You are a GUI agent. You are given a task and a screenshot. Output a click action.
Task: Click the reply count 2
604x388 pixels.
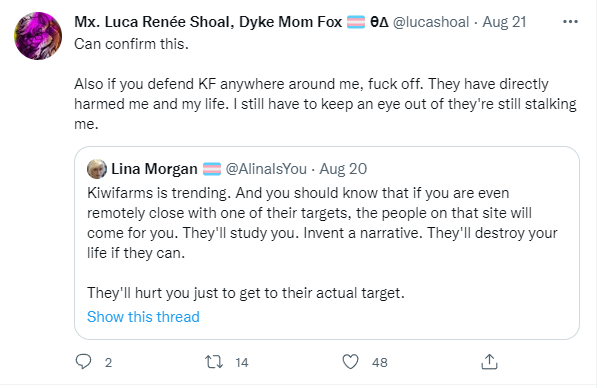108,363
